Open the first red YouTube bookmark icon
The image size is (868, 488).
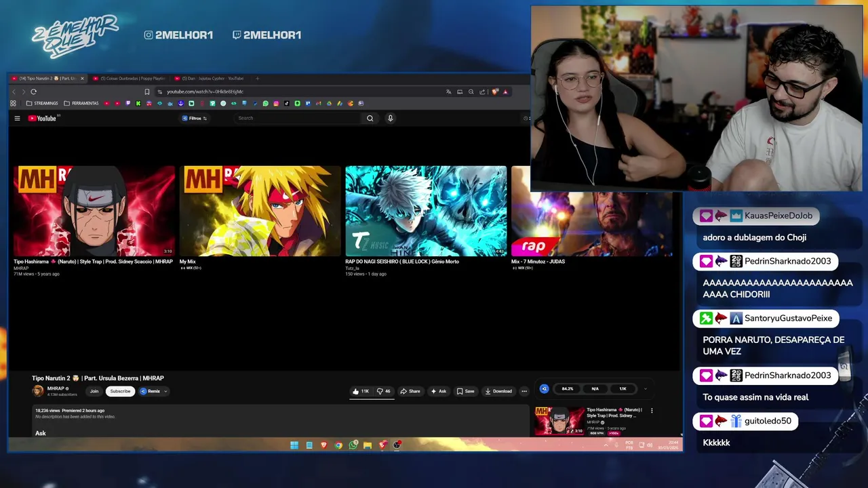click(x=106, y=103)
